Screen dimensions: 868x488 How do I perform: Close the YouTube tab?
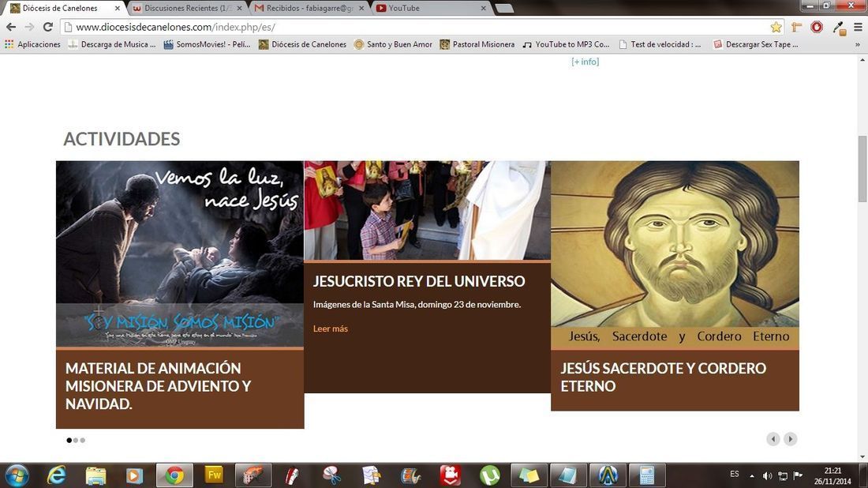click(483, 9)
